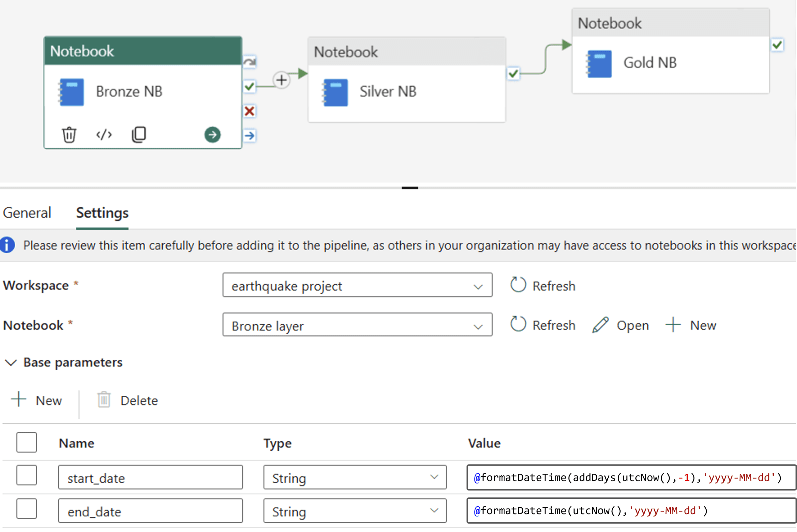Open the Type dropdown for start_date
The image size is (797, 532).
(x=355, y=478)
